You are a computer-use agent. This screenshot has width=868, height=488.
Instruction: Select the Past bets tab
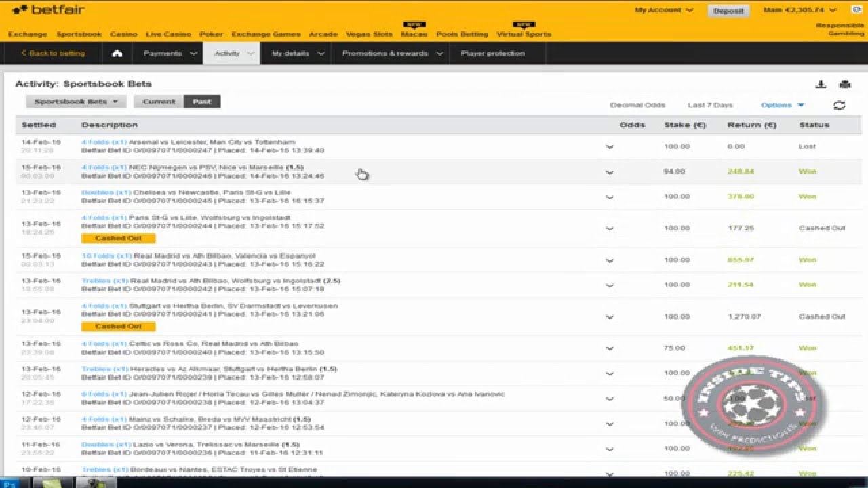(x=202, y=102)
